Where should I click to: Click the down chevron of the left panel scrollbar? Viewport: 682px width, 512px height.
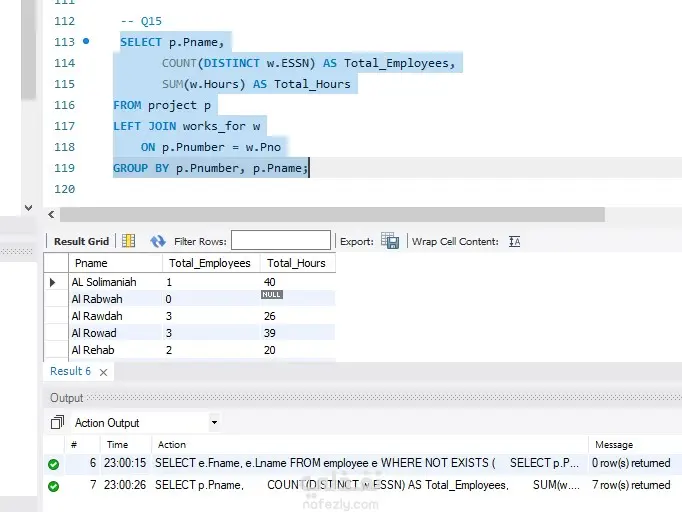[28, 208]
